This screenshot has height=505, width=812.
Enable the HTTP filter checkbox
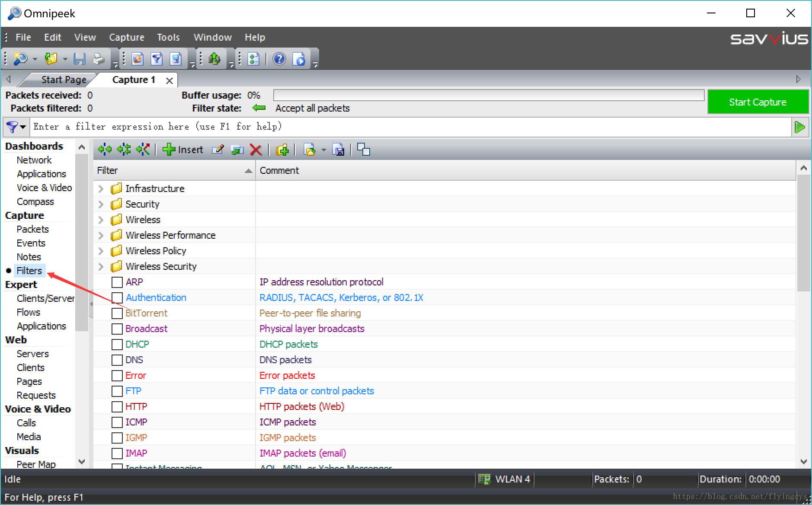[117, 406]
